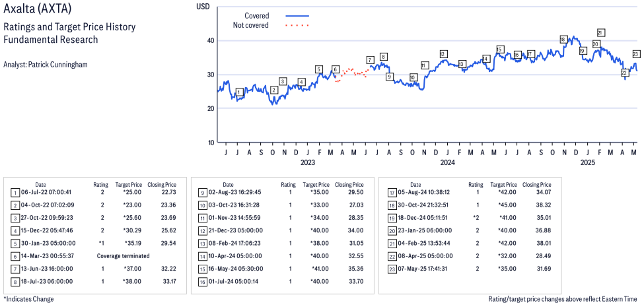The image size is (644, 303).
Task: Click target price *45.00
Action: [507, 205]
